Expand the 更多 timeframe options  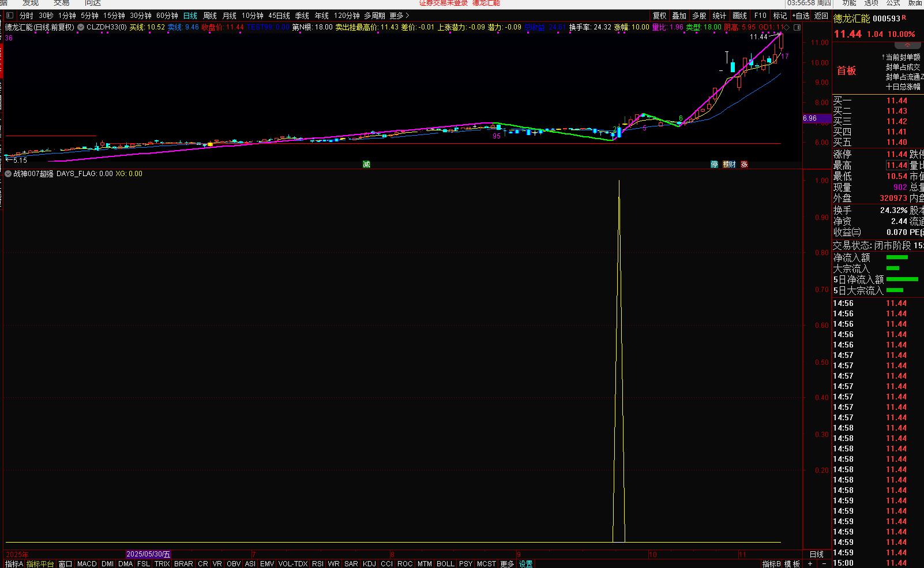coord(399,16)
